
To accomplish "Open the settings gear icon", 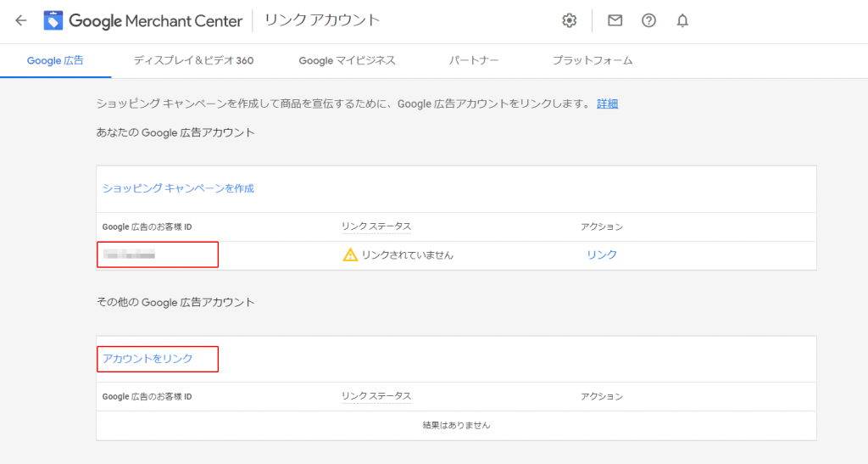I will (569, 21).
